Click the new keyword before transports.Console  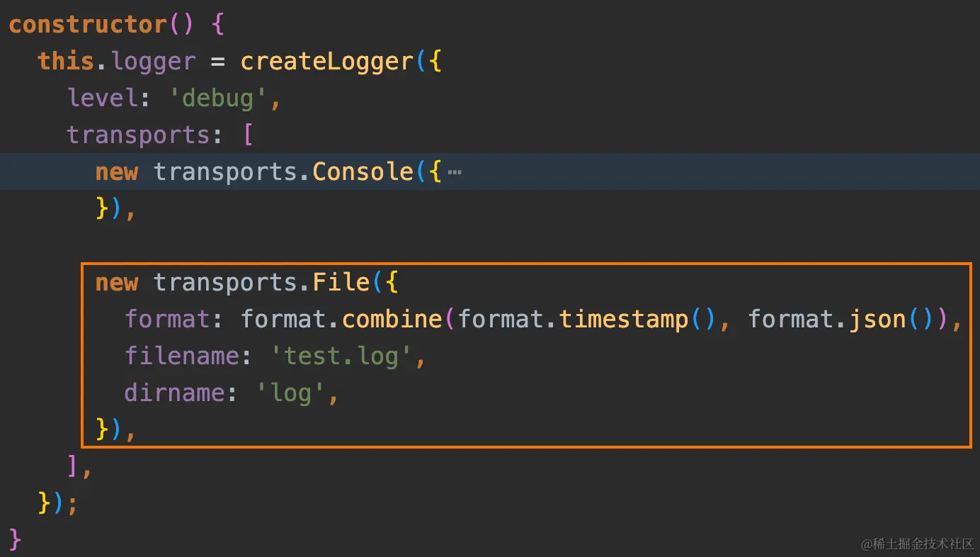[117, 171]
